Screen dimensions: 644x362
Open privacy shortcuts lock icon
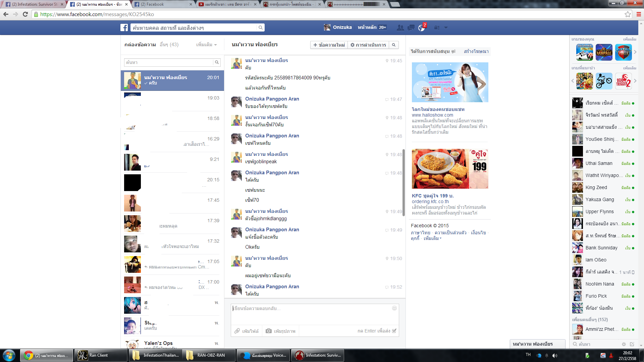(437, 27)
